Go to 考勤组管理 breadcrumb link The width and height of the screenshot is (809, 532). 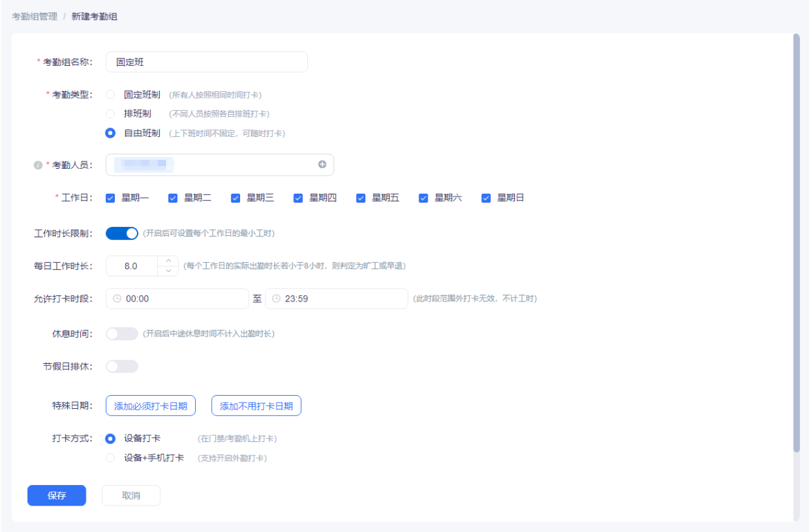point(35,17)
